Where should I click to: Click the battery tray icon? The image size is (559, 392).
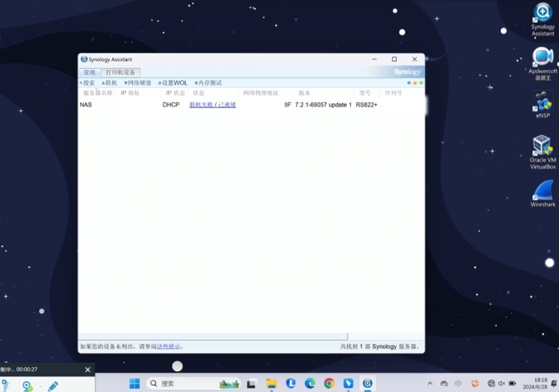pos(513,384)
